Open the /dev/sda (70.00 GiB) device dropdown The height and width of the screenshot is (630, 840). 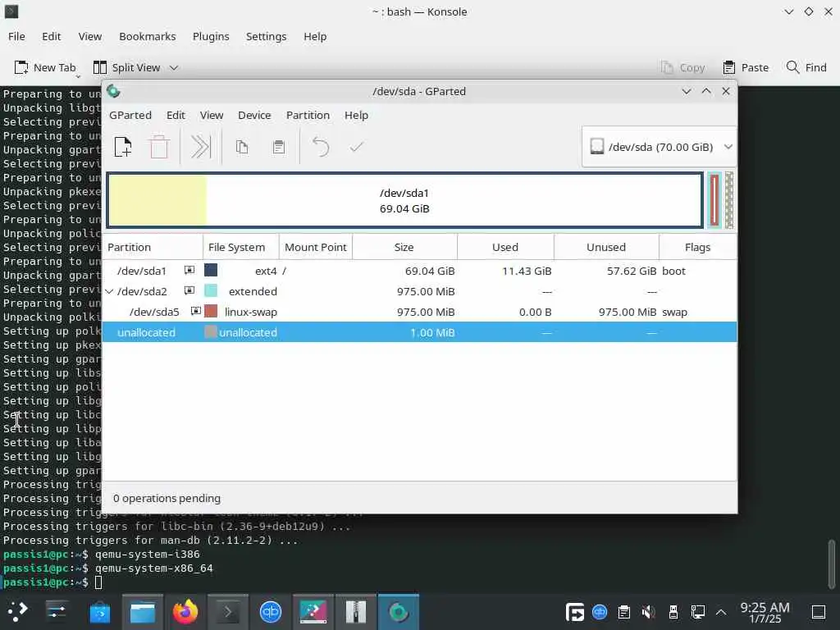pyautogui.click(x=660, y=147)
